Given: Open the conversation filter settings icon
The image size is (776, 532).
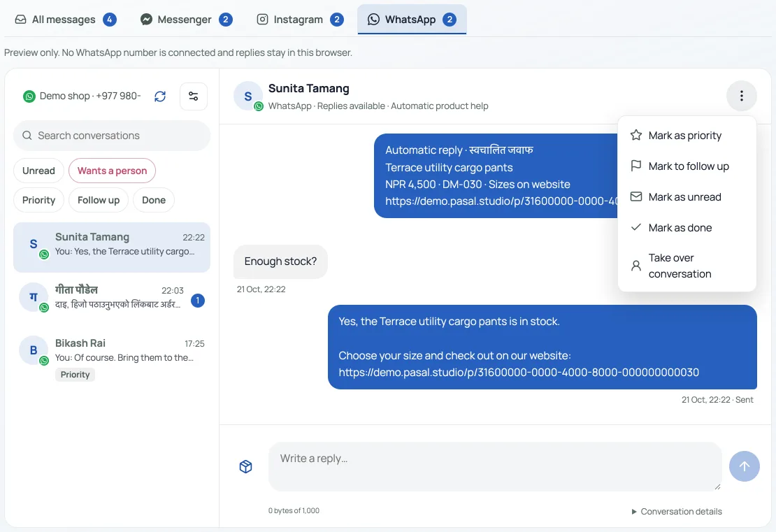Looking at the screenshot, I should click(194, 96).
